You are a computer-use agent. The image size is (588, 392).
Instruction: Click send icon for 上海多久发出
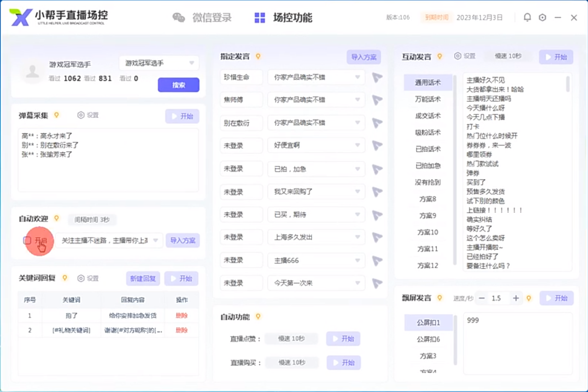(x=377, y=237)
